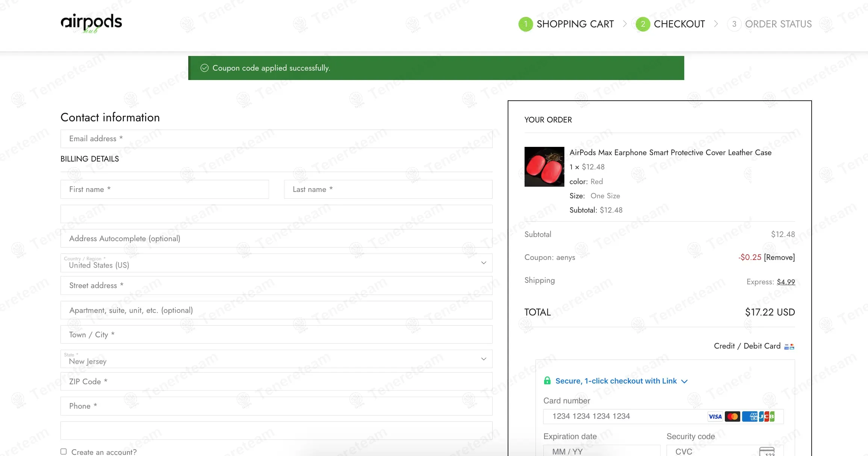This screenshot has width=868, height=456.
Task: Focus the MM / YY expiration field
Action: 602,451
